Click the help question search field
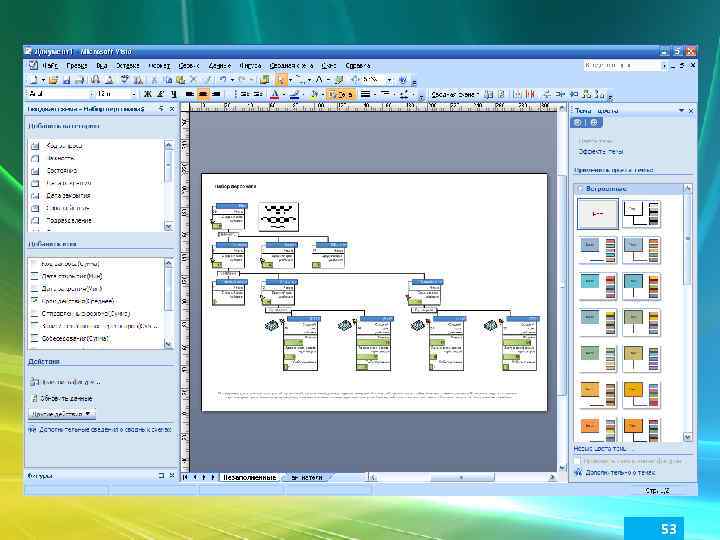Viewport: 720px width, 540px height. pyautogui.click(x=623, y=66)
